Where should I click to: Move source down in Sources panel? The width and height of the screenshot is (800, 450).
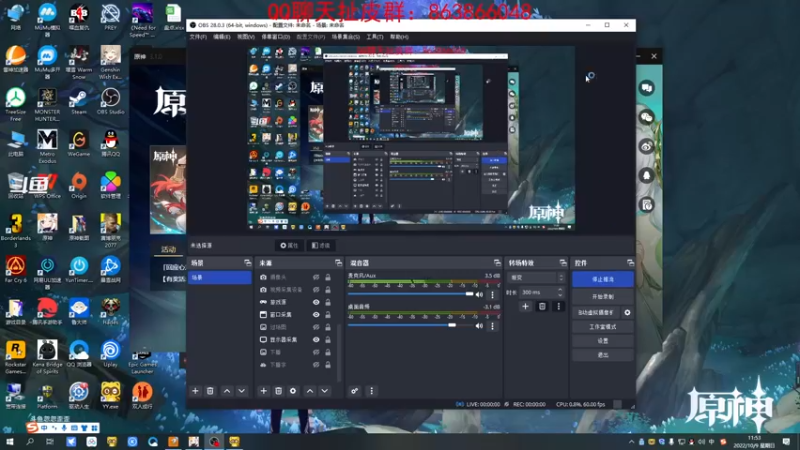(x=324, y=391)
